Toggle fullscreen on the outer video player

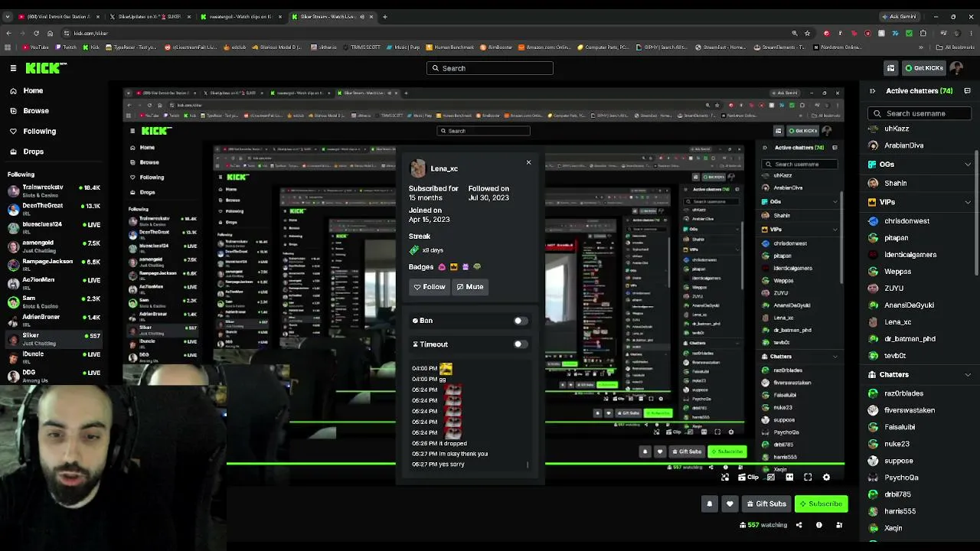tap(808, 478)
